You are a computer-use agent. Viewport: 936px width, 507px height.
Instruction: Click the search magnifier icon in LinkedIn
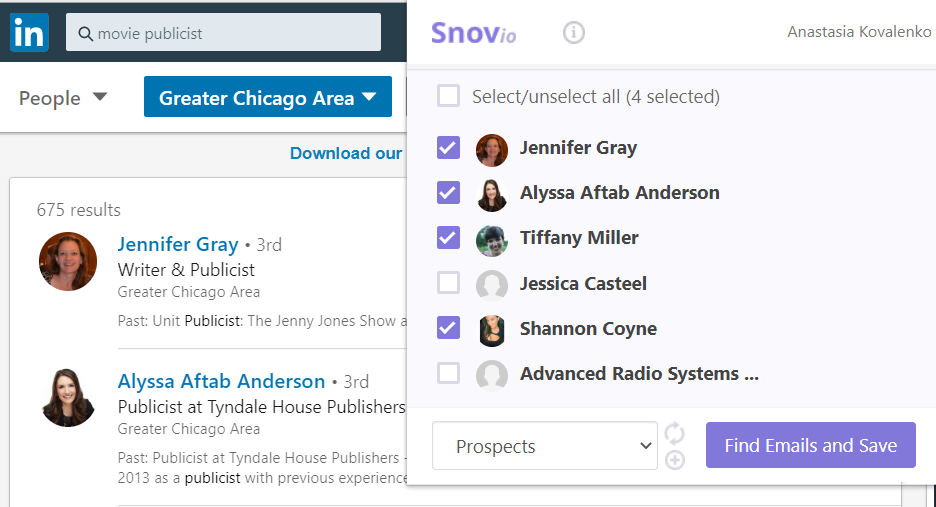(85, 33)
